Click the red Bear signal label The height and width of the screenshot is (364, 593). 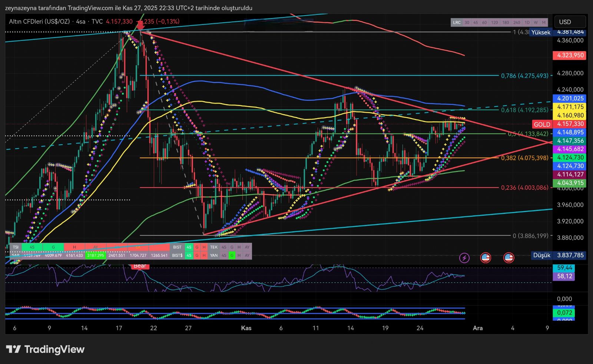tap(140, 266)
